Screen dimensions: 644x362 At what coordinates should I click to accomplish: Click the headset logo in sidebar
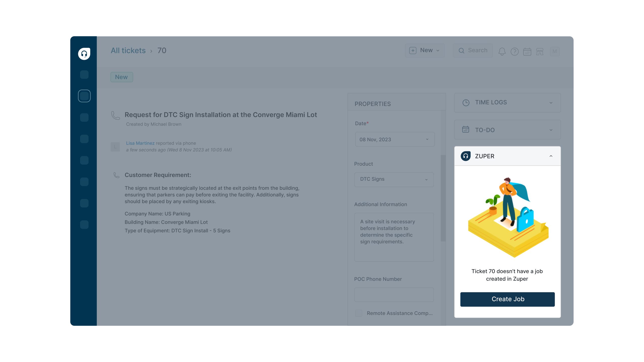(x=84, y=54)
